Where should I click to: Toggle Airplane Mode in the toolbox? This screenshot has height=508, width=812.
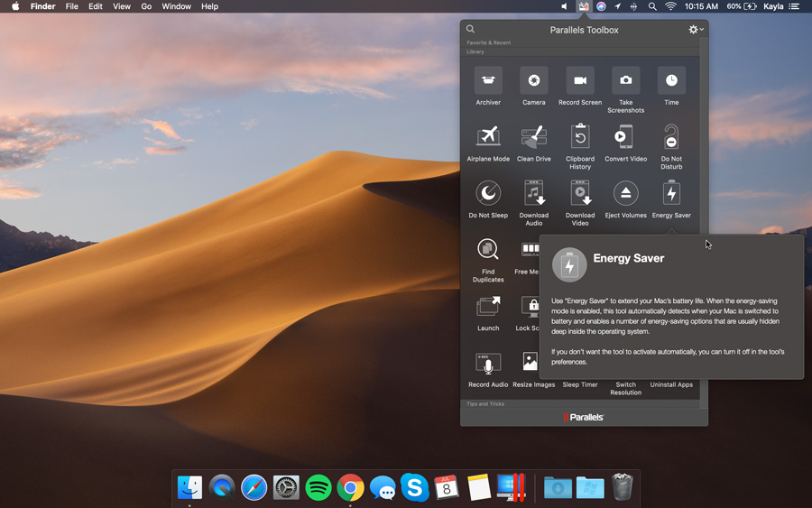pos(488,137)
